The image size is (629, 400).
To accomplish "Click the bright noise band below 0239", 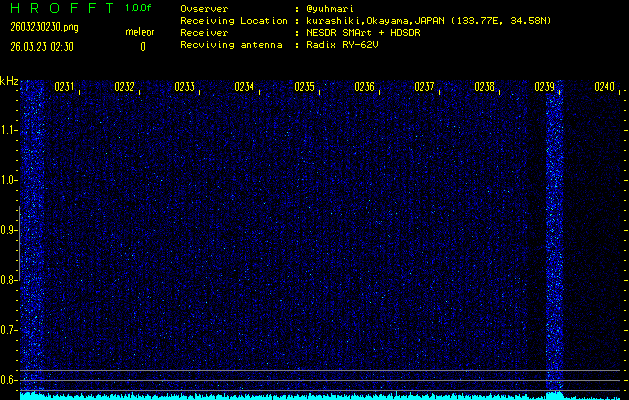I will click(554, 240).
